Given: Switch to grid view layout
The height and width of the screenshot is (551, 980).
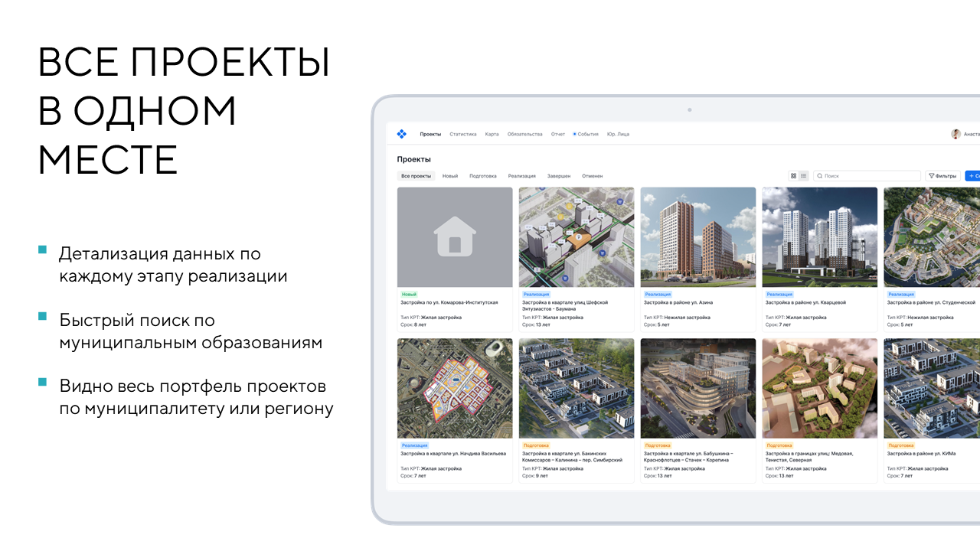Looking at the screenshot, I should click(x=794, y=176).
